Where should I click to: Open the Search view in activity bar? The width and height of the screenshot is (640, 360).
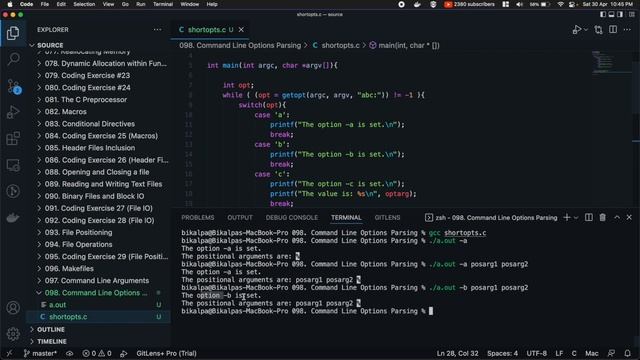pyautogui.click(x=13, y=59)
